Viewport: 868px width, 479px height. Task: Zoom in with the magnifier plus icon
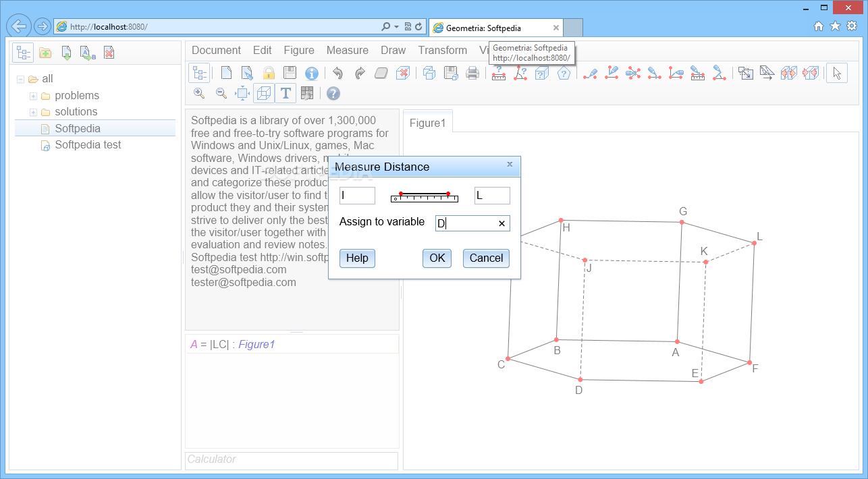199,93
